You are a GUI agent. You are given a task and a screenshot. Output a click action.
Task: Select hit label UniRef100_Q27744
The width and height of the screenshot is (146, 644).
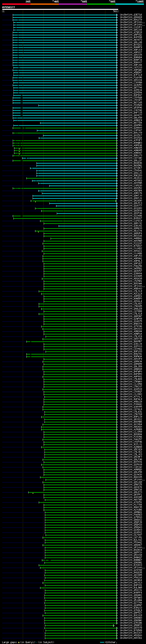coord(131,603)
